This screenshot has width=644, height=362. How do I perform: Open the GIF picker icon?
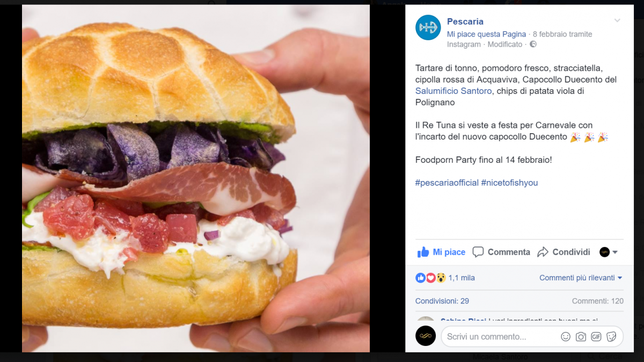[596, 337]
